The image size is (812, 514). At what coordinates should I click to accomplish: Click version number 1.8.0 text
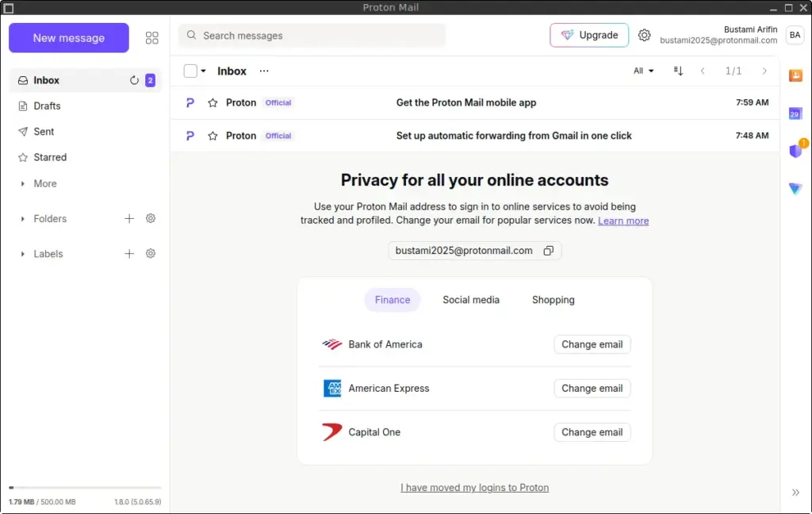point(138,502)
